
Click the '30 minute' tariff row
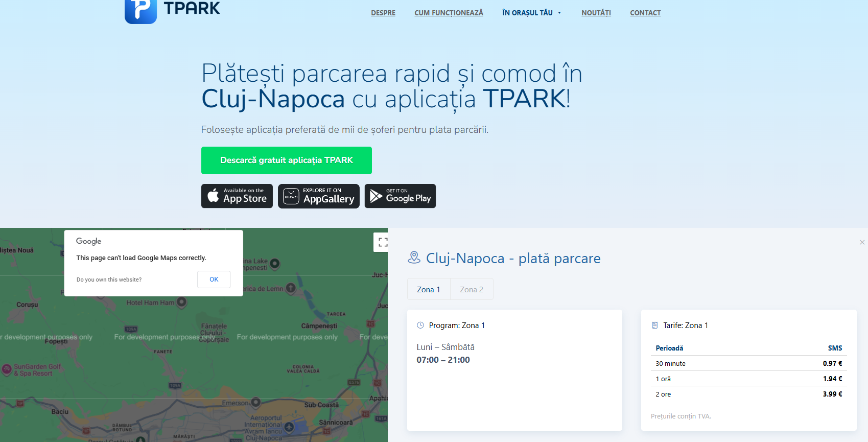(x=749, y=363)
